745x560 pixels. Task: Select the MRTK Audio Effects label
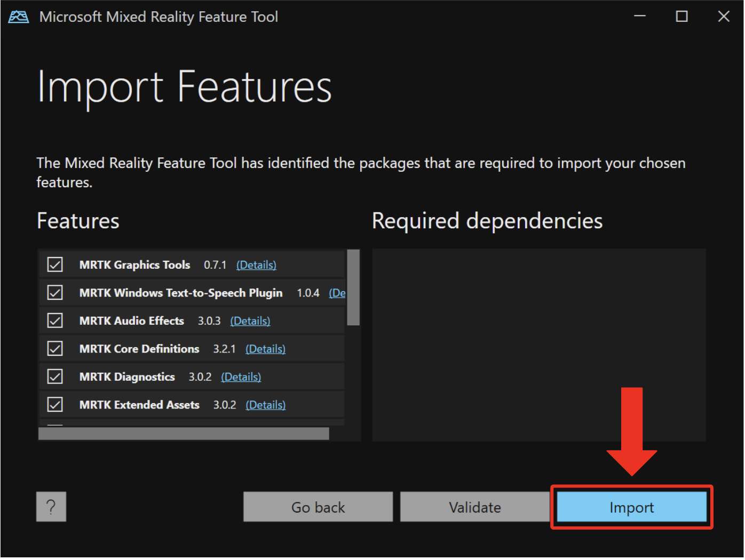[132, 321]
